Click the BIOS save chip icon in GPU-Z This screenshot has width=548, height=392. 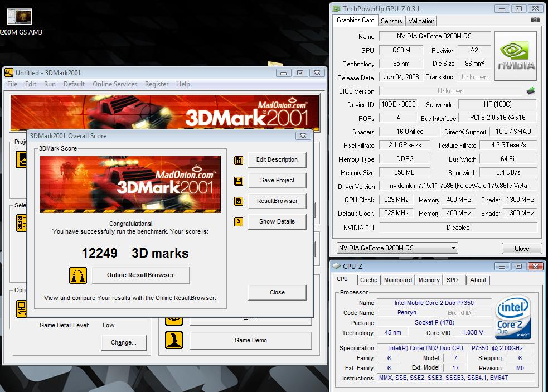pos(531,91)
